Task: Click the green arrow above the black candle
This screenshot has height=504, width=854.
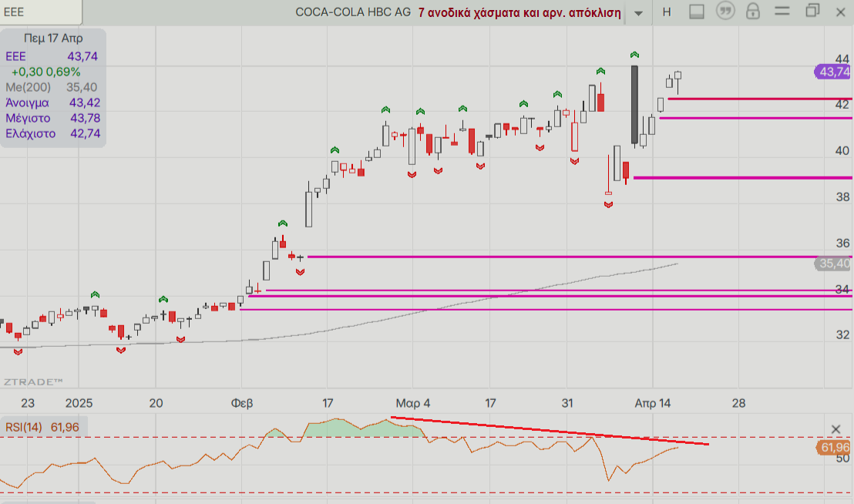Action: [x=634, y=55]
